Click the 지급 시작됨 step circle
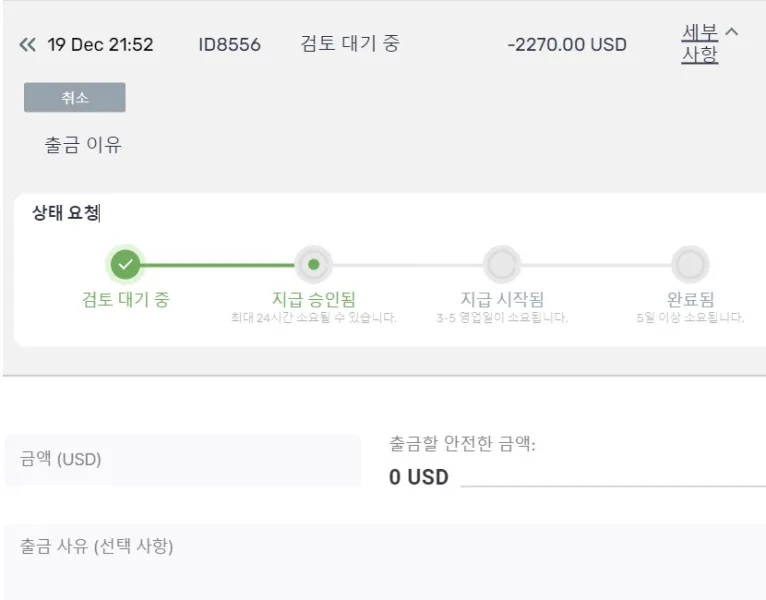This screenshot has width=766, height=600. click(501, 265)
